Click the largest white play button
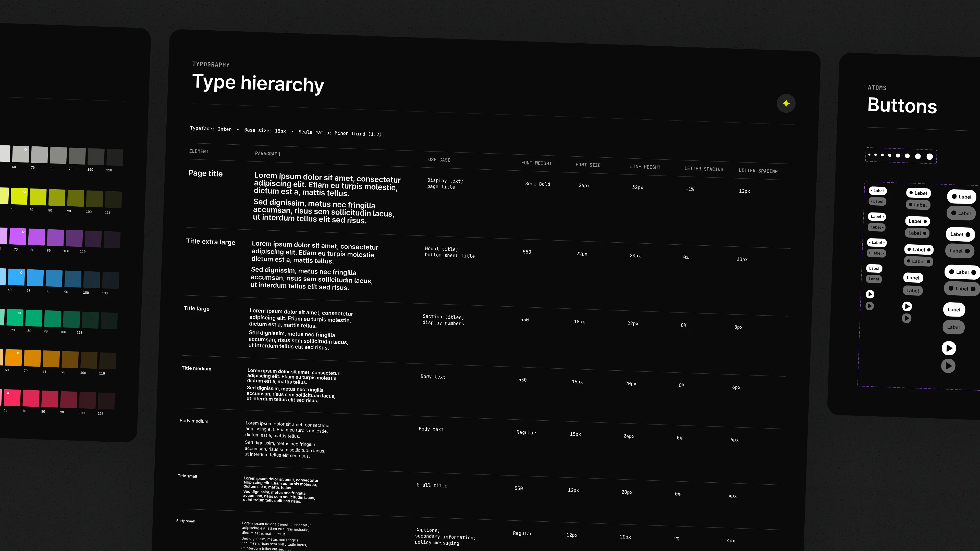This screenshot has height=551, width=980. [x=949, y=348]
